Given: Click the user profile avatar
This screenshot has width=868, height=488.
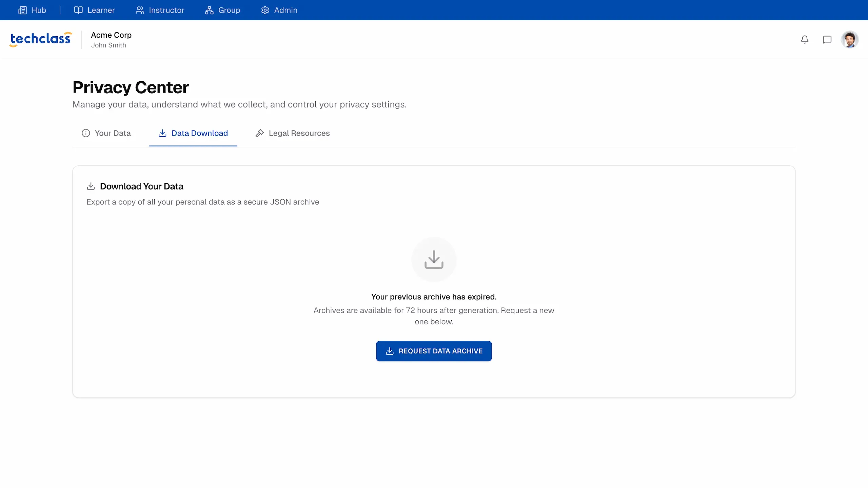Looking at the screenshot, I should click(849, 40).
